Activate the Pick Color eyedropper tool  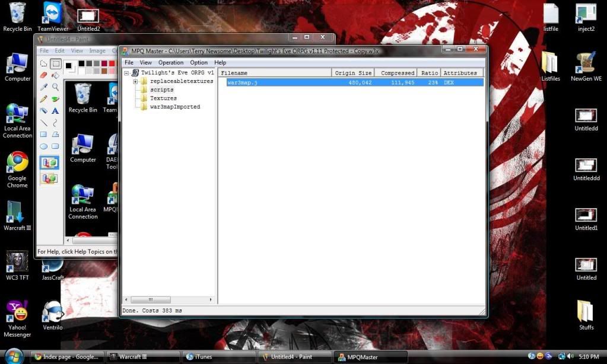point(44,87)
